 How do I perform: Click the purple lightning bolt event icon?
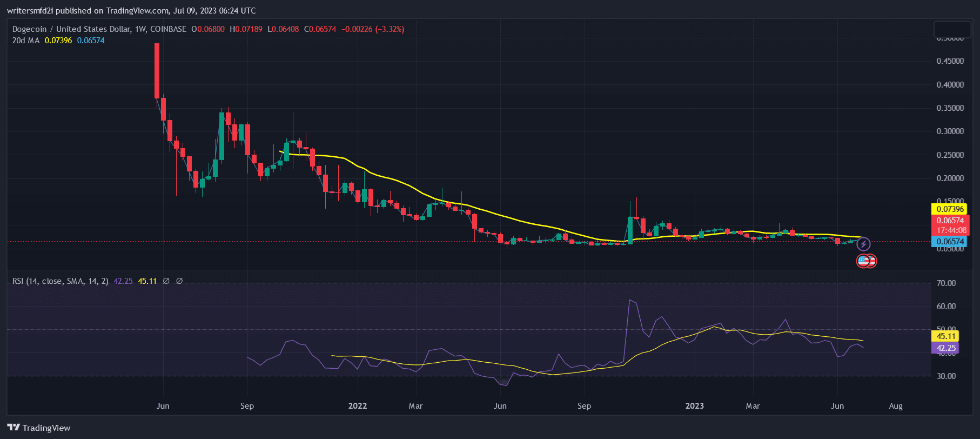pos(863,244)
